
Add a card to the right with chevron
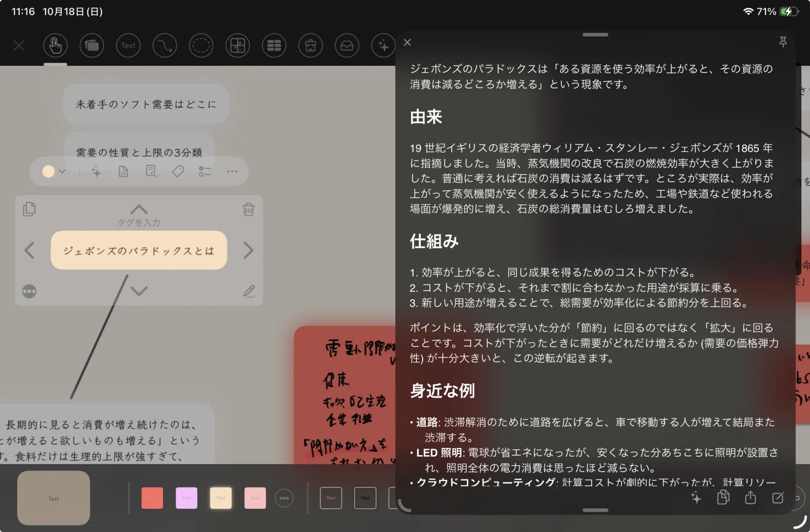pyautogui.click(x=248, y=250)
